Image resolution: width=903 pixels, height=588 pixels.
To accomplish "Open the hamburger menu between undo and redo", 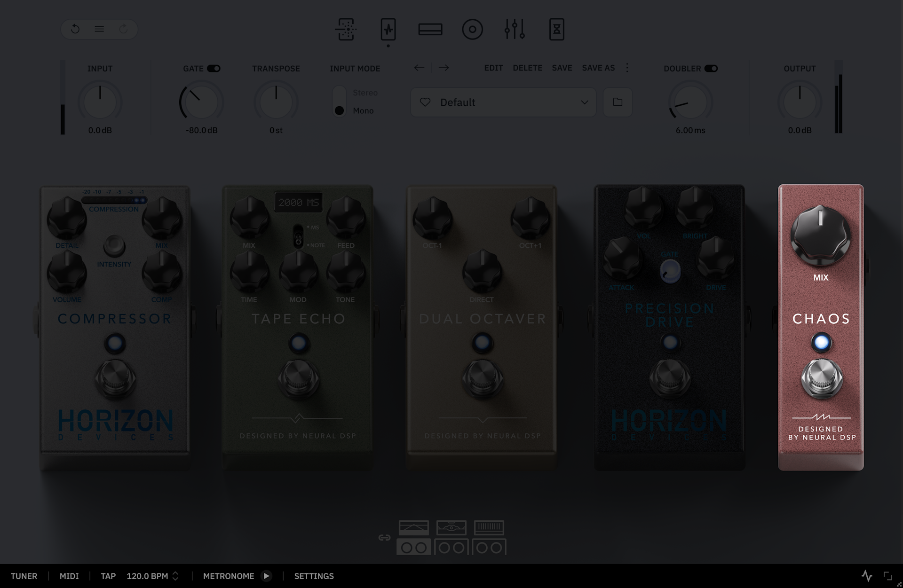I will click(x=99, y=29).
